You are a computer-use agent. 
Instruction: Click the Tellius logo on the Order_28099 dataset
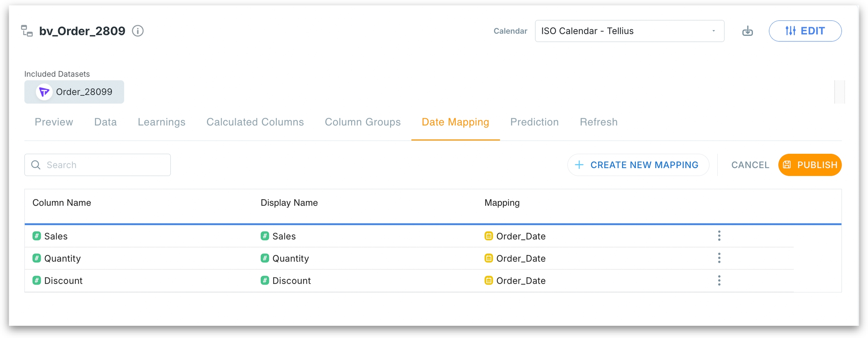pyautogui.click(x=44, y=92)
